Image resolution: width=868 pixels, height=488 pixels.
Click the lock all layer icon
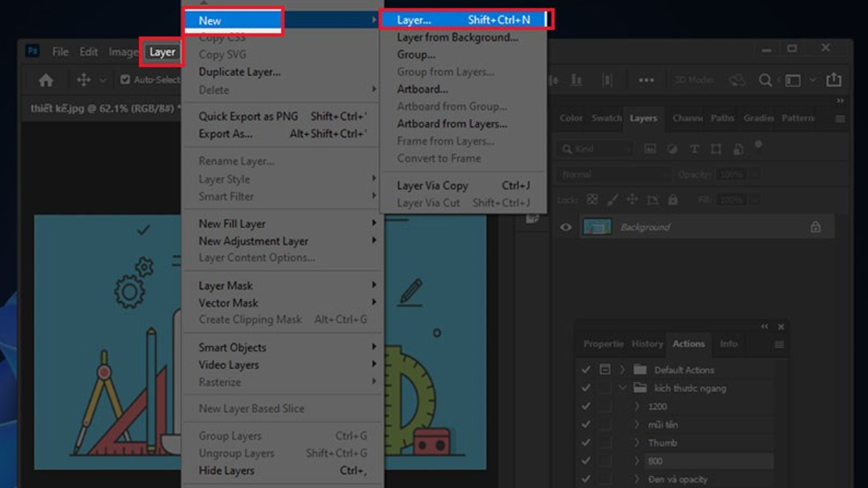[673, 200]
